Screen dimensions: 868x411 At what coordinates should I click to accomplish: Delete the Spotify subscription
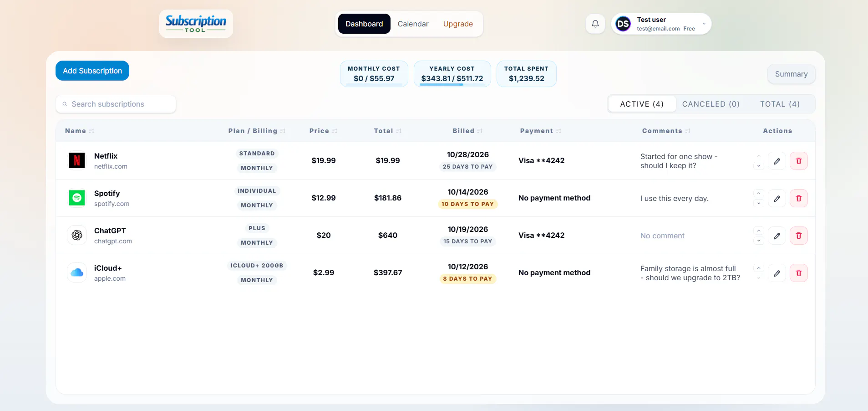tap(798, 198)
